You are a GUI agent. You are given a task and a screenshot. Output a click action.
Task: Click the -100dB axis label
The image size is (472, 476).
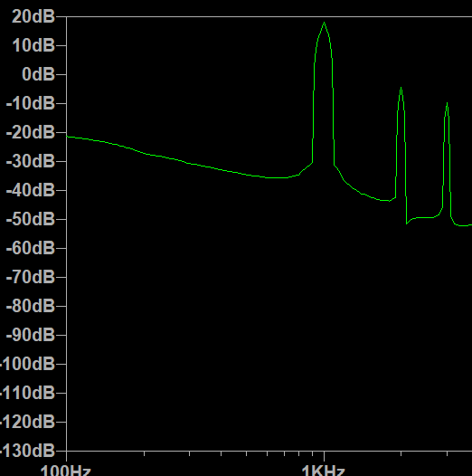28,364
